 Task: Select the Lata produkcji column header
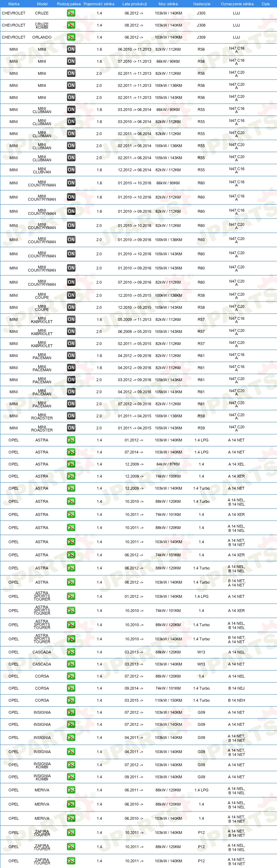tap(135, 4)
